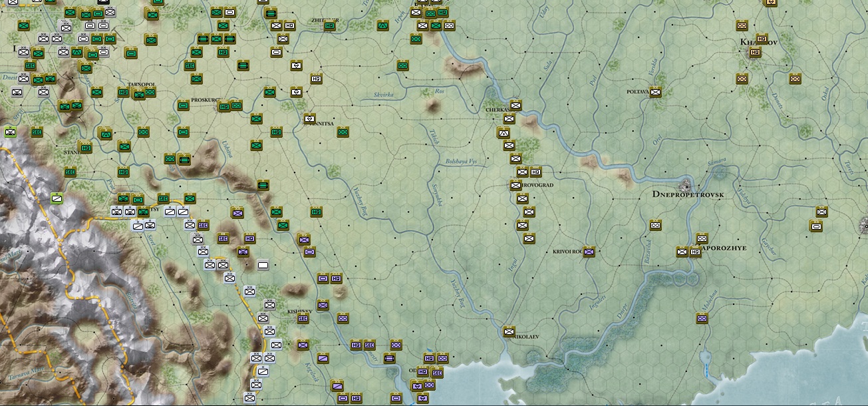Select the HQ counter at Zaporozhye
This screenshot has height=406, width=868.
695,252
